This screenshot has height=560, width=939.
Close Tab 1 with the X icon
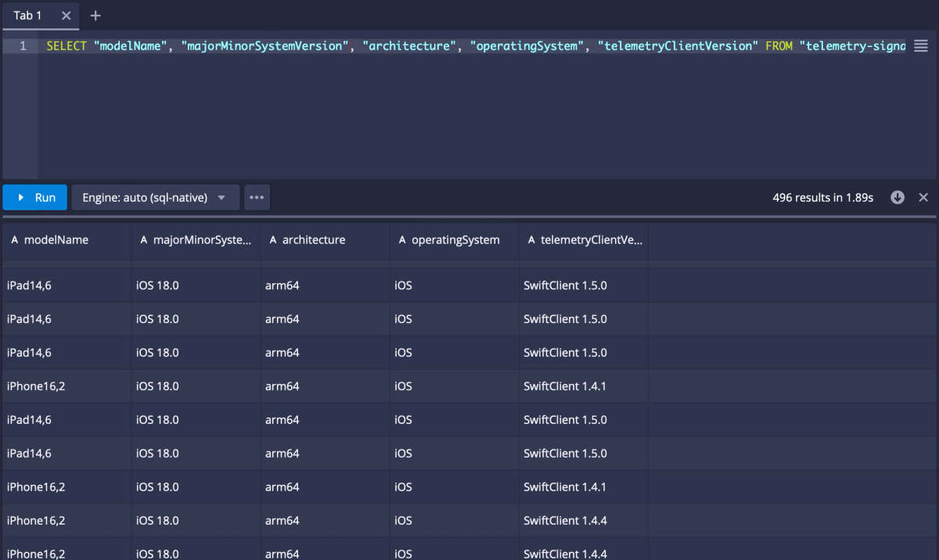coord(67,16)
